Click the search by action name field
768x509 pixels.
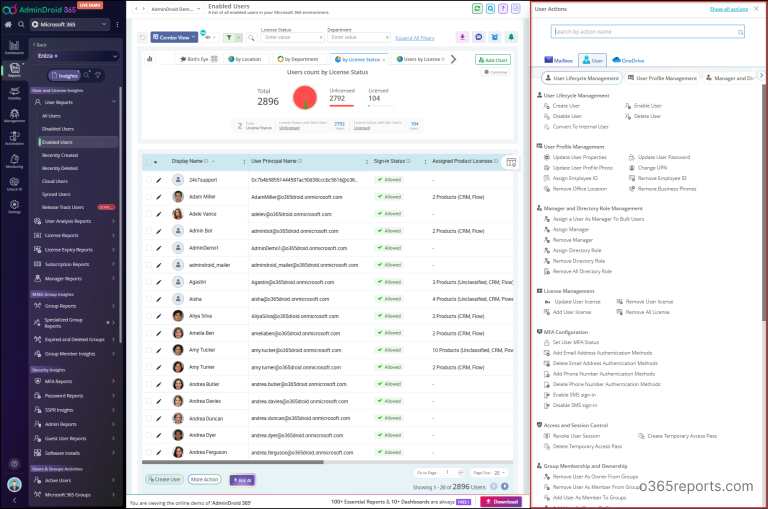648,32
